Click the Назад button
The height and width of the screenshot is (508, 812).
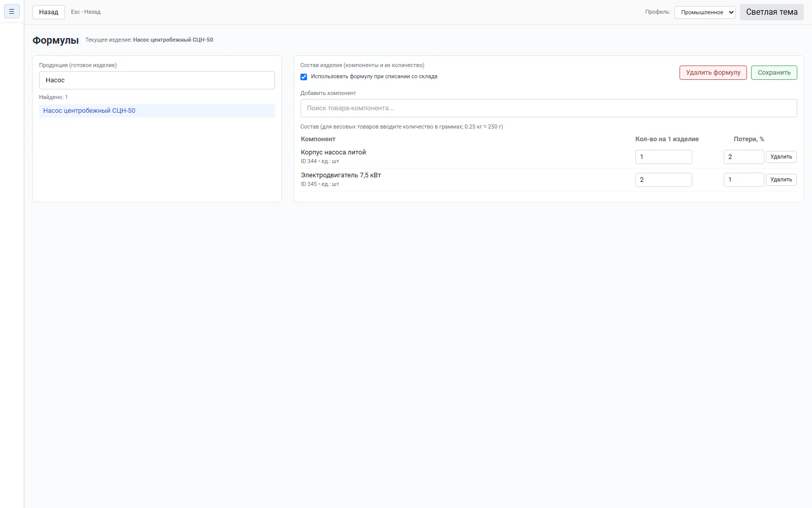pyautogui.click(x=49, y=12)
